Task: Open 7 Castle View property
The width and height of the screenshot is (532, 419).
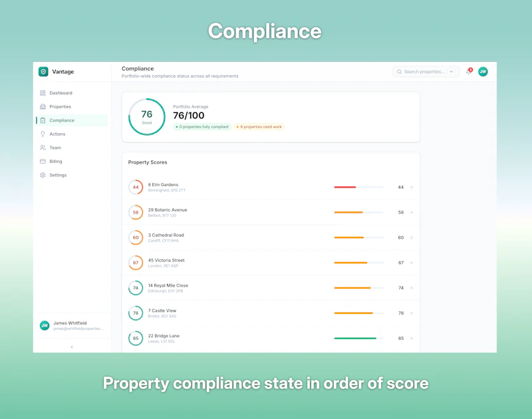Action: click(271, 313)
